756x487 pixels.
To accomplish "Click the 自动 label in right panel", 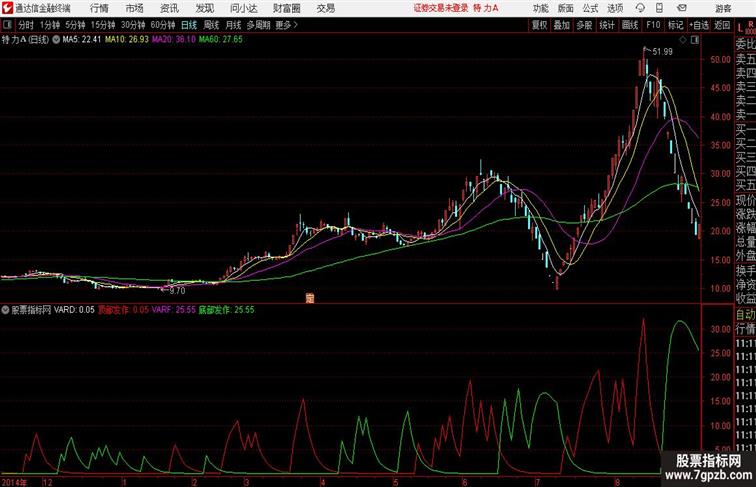I will [745, 315].
